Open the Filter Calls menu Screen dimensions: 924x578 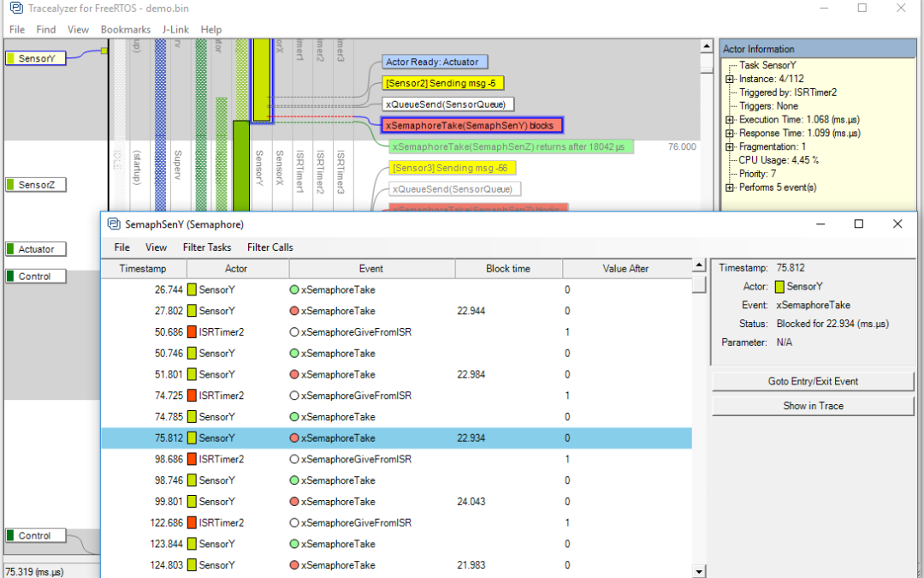[269, 247]
